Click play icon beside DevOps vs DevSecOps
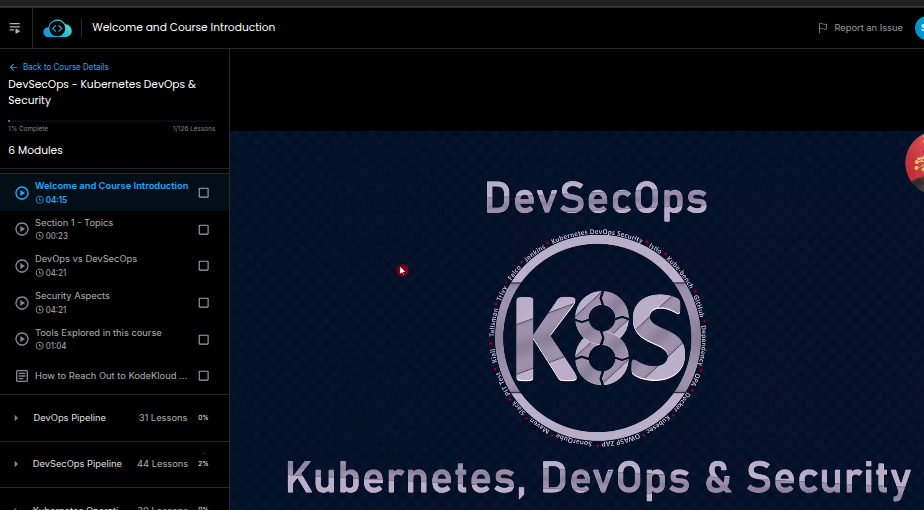The width and height of the screenshot is (924, 510). (x=22, y=266)
